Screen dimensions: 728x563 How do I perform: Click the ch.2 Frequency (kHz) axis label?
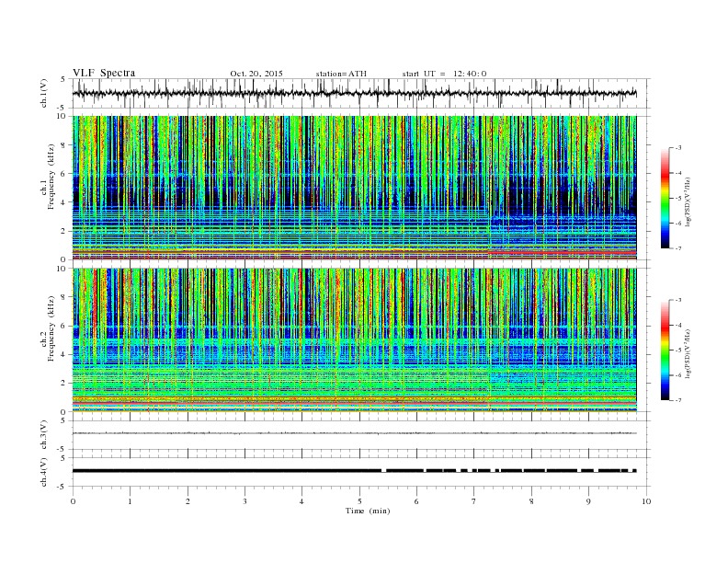pyautogui.click(x=48, y=329)
